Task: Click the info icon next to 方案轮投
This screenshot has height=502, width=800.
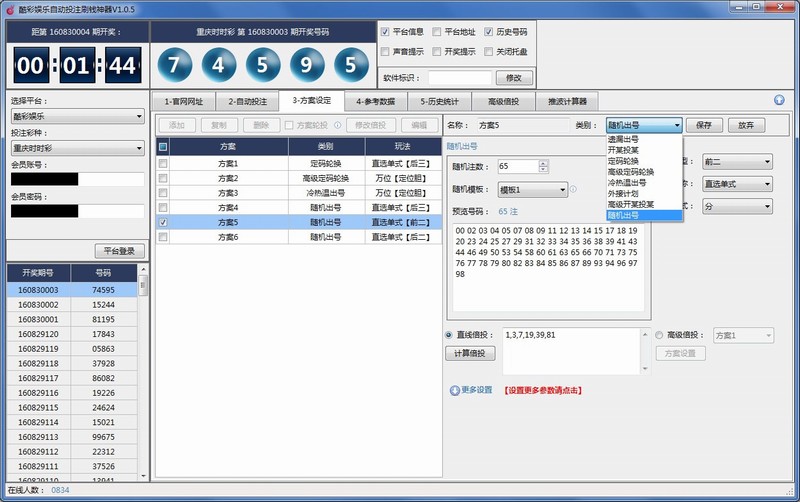Action: pos(335,125)
